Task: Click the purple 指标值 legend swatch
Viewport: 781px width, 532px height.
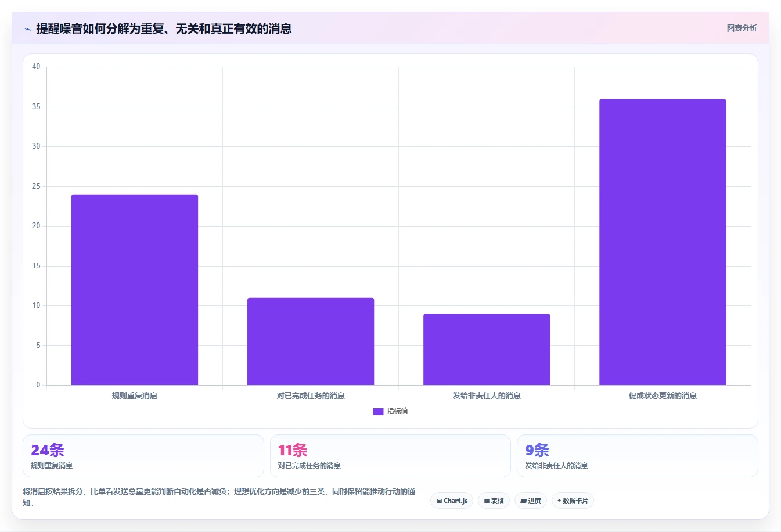Action: (x=378, y=411)
